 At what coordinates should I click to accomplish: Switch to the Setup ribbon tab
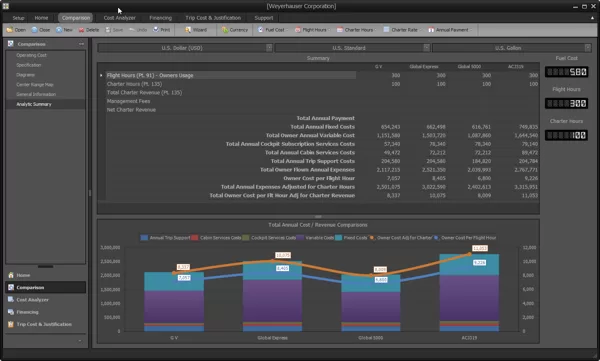(x=18, y=18)
